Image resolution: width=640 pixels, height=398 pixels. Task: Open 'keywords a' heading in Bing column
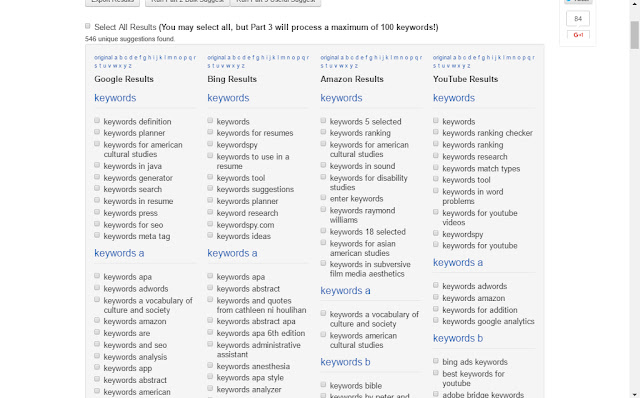pos(232,253)
